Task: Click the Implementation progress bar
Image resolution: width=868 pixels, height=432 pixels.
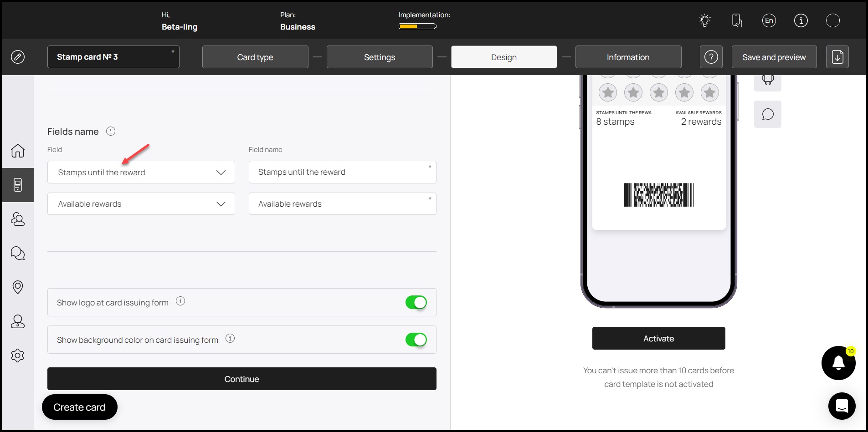Action: point(417,26)
